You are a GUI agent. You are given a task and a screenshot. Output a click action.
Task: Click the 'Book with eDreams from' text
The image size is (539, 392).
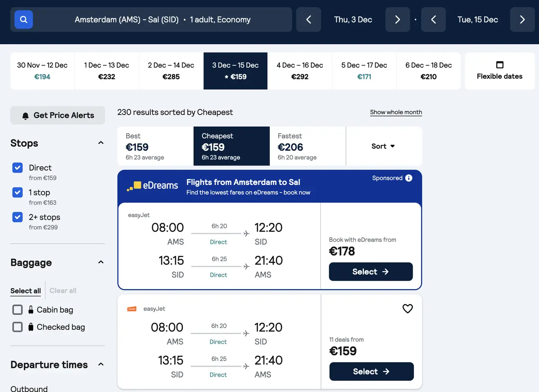(x=362, y=240)
